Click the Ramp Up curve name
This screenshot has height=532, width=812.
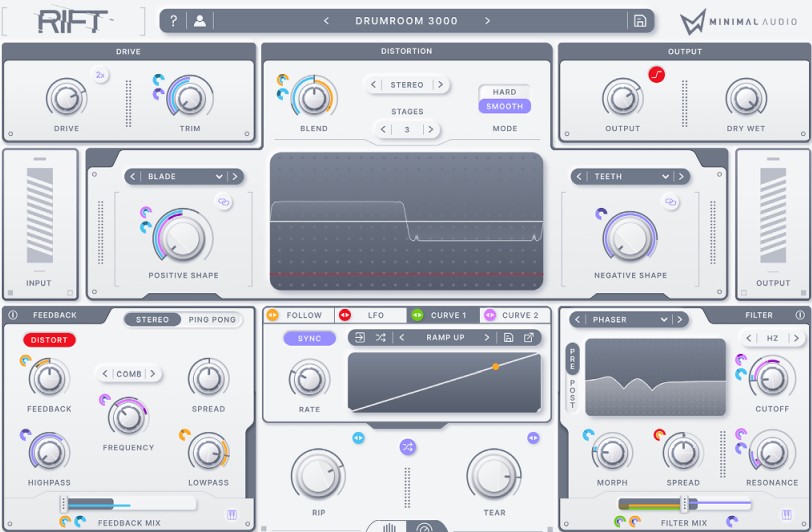[x=445, y=338]
